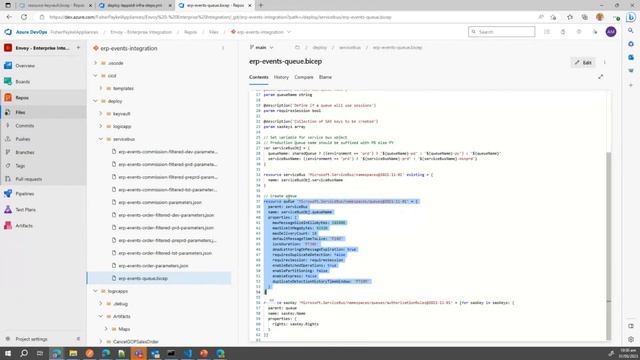This screenshot has height=360, width=640.
Task: Click the Azure DevOps search box
Action: point(502,31)
